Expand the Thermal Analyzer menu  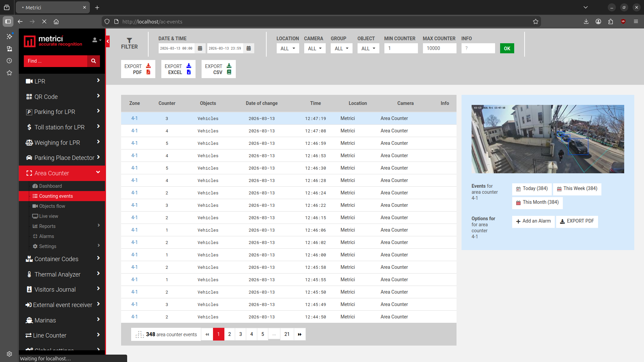pos(62,274)
